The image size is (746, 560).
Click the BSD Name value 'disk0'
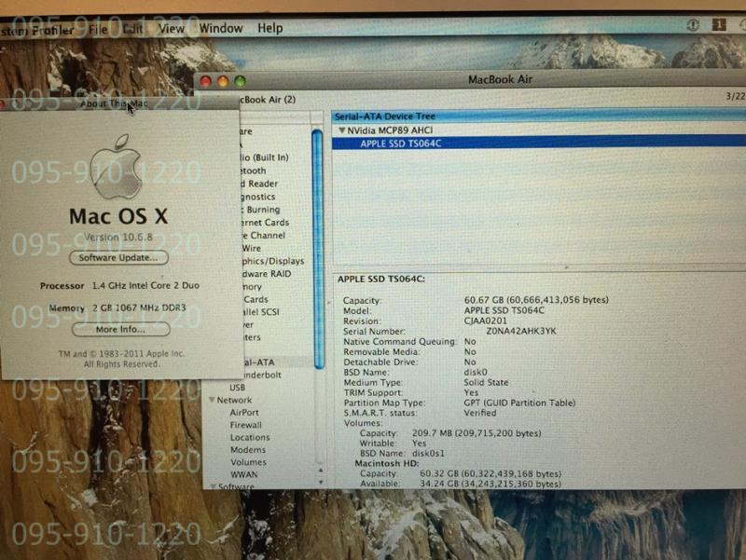tap(476, 372)
